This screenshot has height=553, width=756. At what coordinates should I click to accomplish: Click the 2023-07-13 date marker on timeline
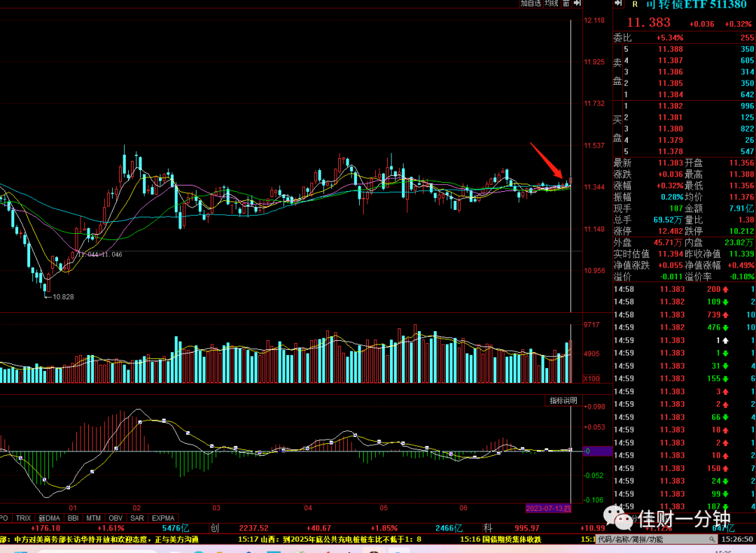[548, 508]
